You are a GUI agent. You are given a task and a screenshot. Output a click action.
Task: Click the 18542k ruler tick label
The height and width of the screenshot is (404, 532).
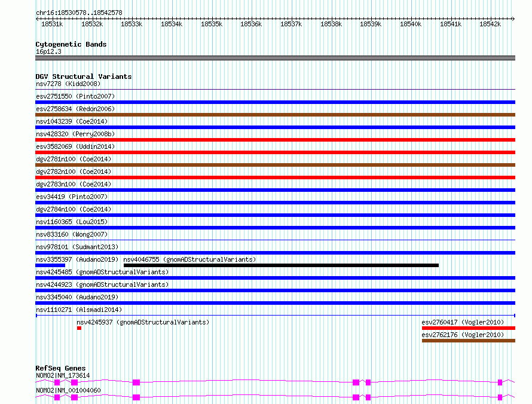pos(490,24)
